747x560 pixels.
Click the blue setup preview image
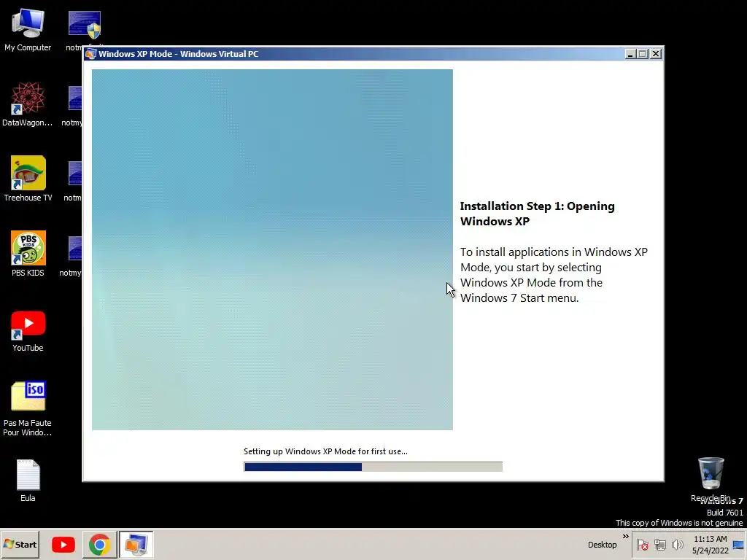pos(272,249)
